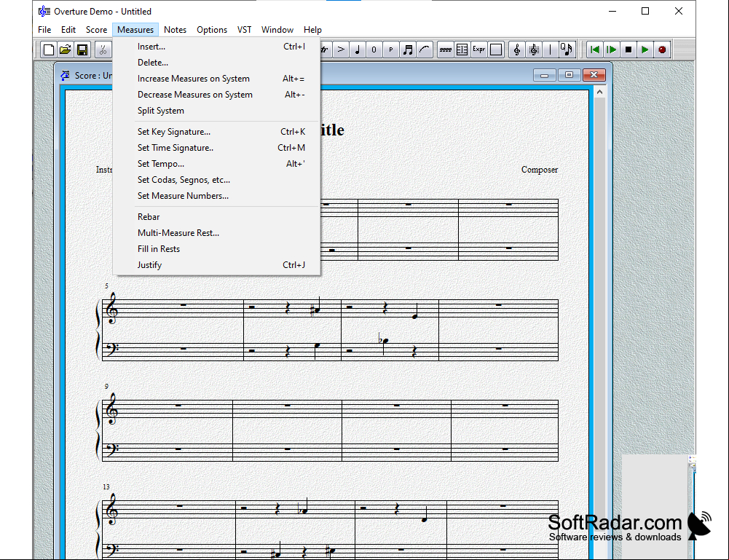Open a file with the folder icon

[x=66, y=50]
